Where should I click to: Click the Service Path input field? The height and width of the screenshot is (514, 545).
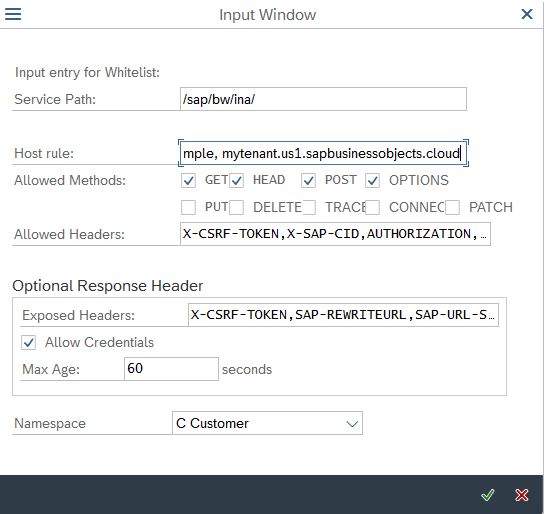323,99
